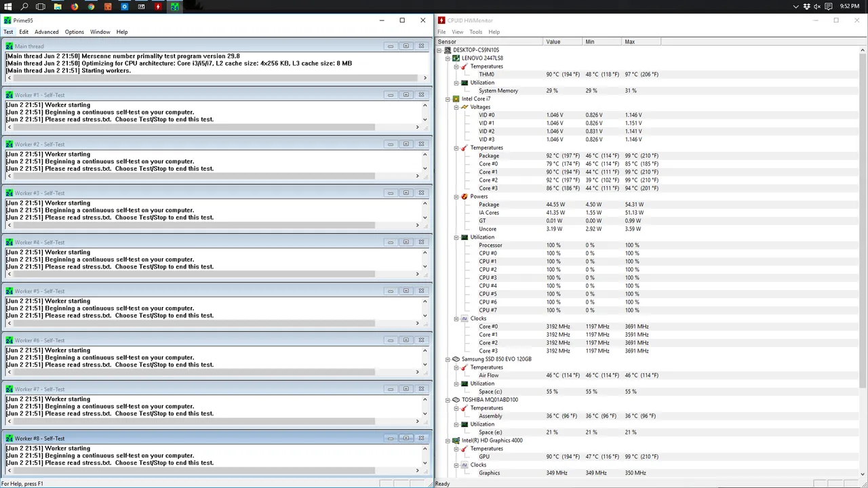Open the Prime95 Advanced menu

click(47, 32)
